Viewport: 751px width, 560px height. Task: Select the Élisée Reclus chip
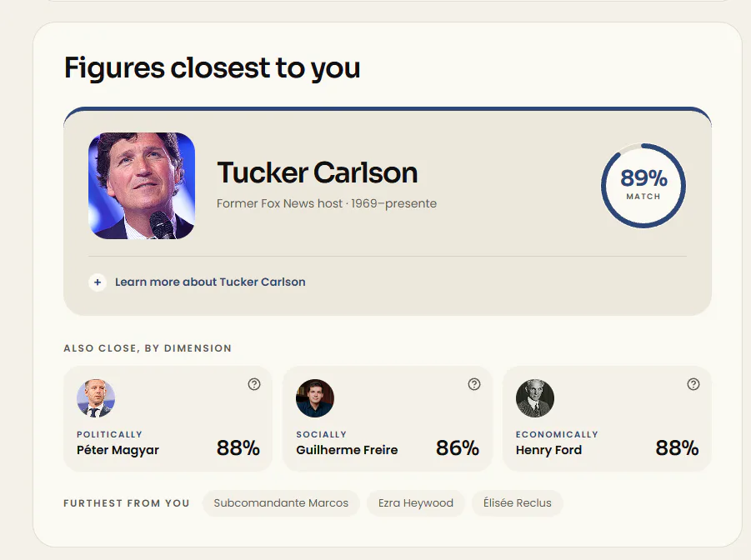pyautogui.click(x=518, y=503)
